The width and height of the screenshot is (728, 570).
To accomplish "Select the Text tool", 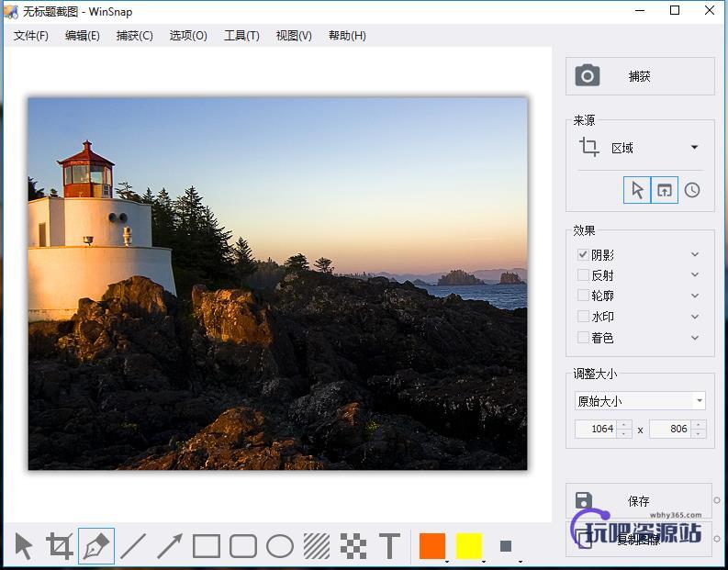I will tap(389, 546).
